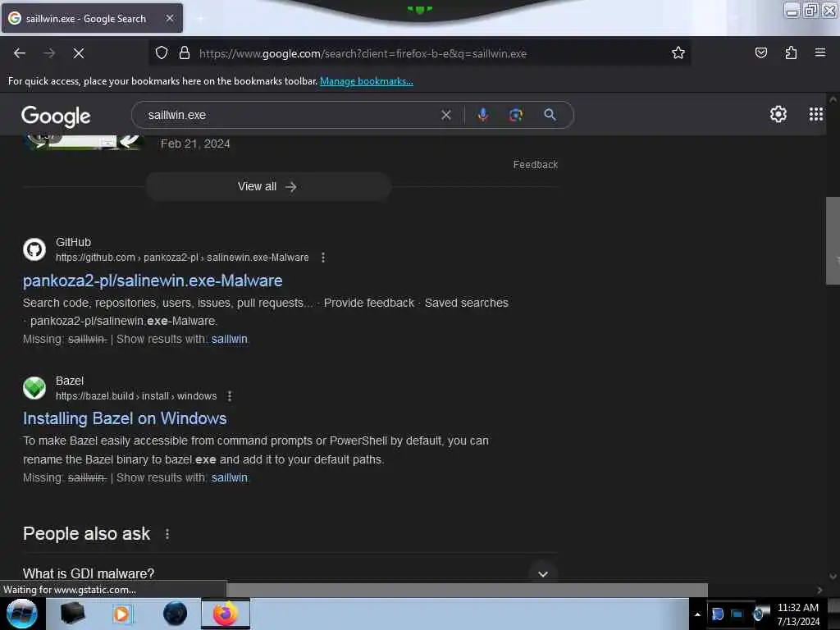The height and width of the screenshot is (630, 840).
Task: Click the Firefox taskbar icon
Action: coord(226,614)
